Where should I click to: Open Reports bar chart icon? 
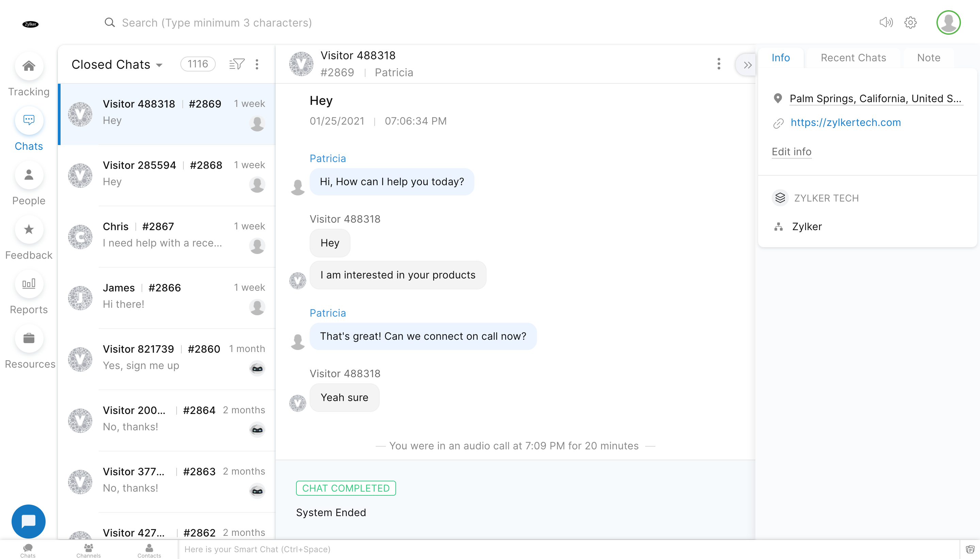point(29,284)
